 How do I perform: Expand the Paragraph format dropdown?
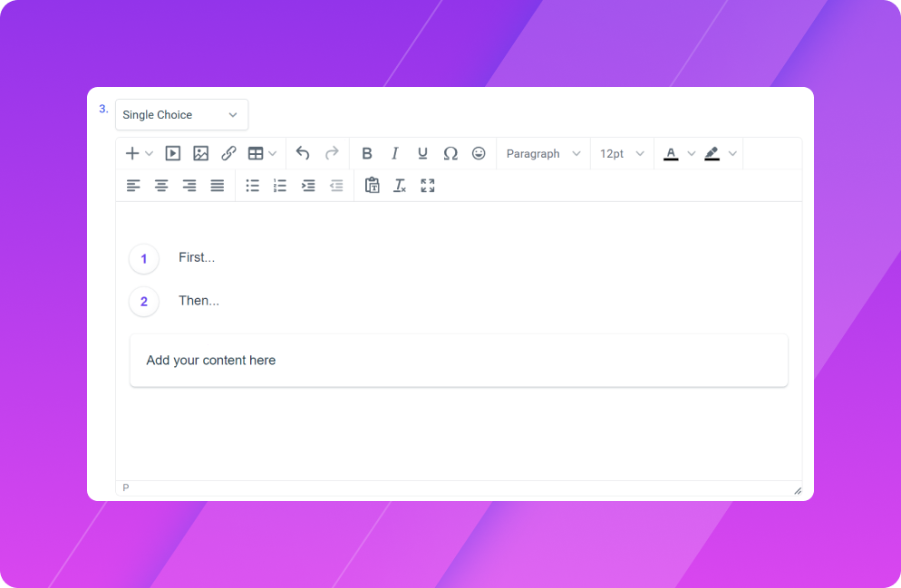543,154
